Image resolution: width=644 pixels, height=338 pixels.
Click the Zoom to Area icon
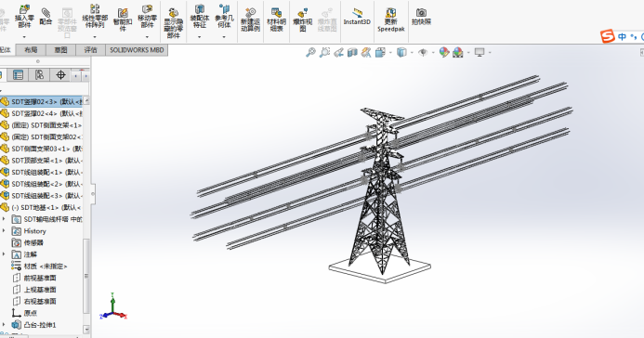click(x=324, y=53)
